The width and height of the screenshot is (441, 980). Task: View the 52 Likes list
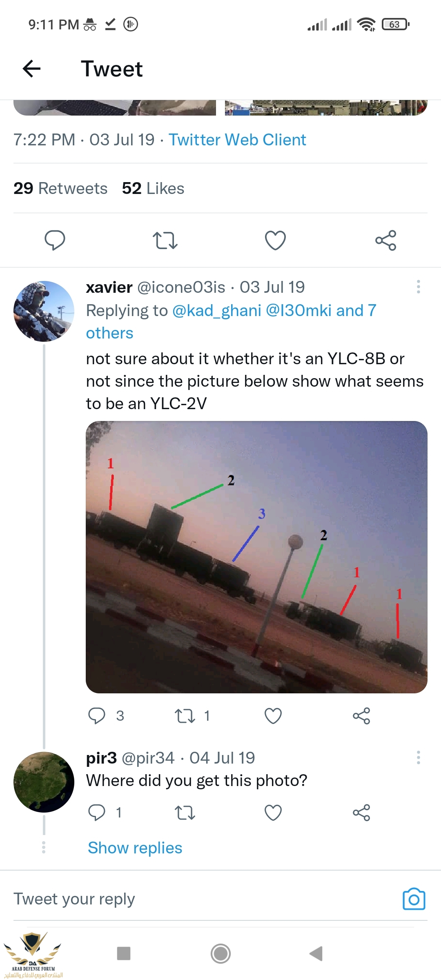(x=153, y=188)
